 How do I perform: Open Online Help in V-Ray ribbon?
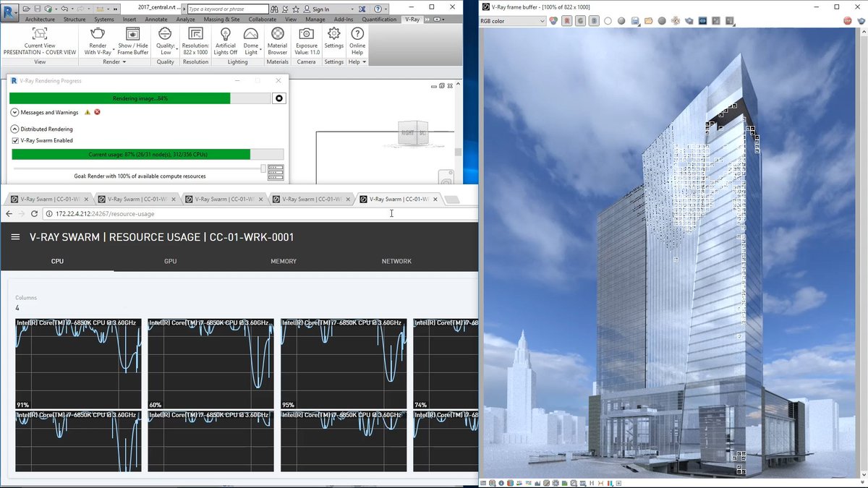357,41
